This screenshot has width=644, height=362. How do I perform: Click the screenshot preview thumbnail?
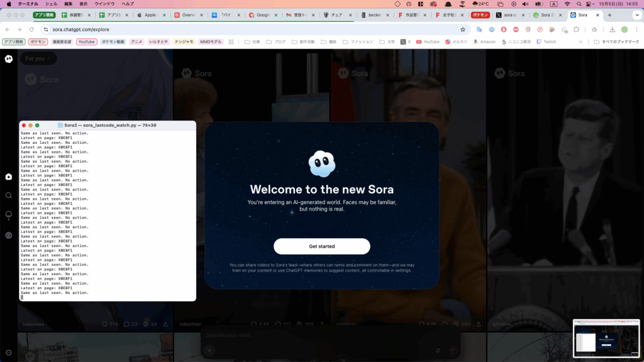pyautogui.click(x=606, y=339)
